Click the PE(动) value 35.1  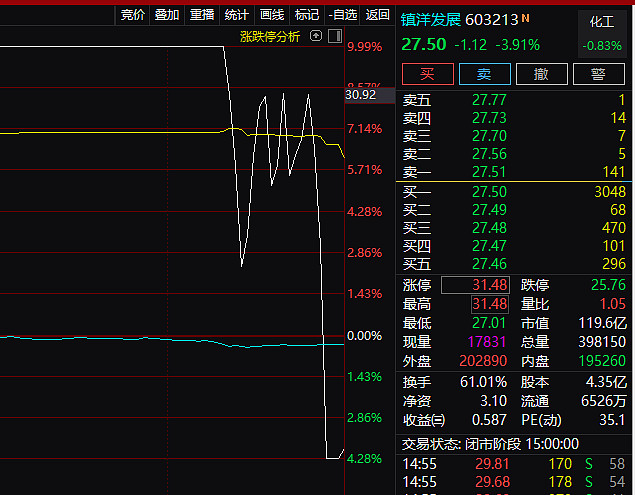click(612, 420)
